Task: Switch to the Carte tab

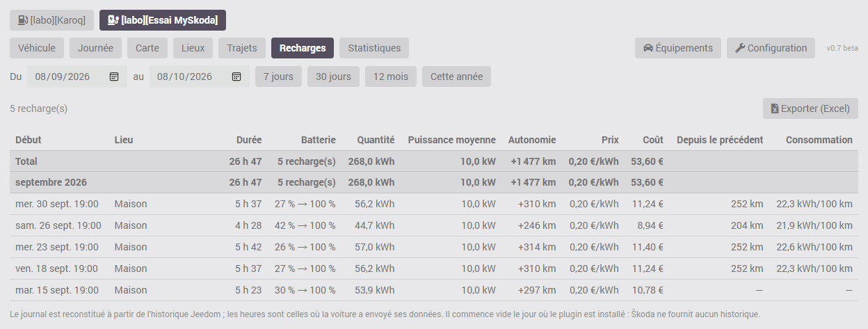Action: tap(147, 48)
